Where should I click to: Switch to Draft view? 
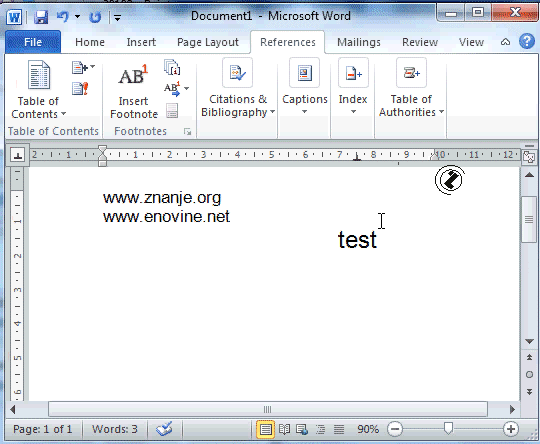pyautogui.click(x=339, y=430)
